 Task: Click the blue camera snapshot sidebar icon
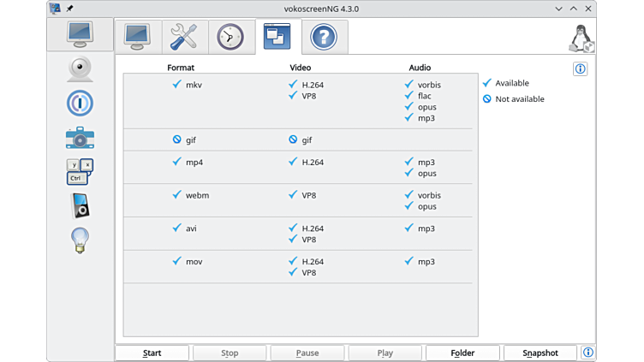(80, 138)
